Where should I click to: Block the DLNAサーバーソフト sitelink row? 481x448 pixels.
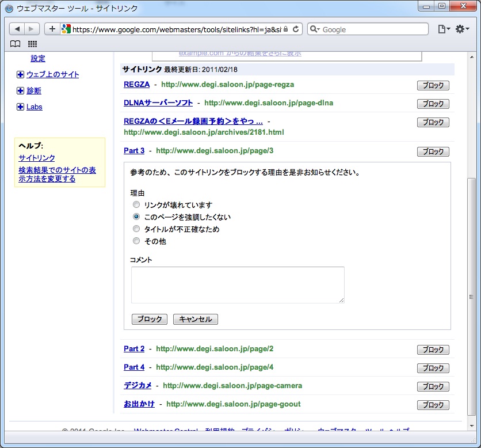pyautogui.click(x=433, y=104)
